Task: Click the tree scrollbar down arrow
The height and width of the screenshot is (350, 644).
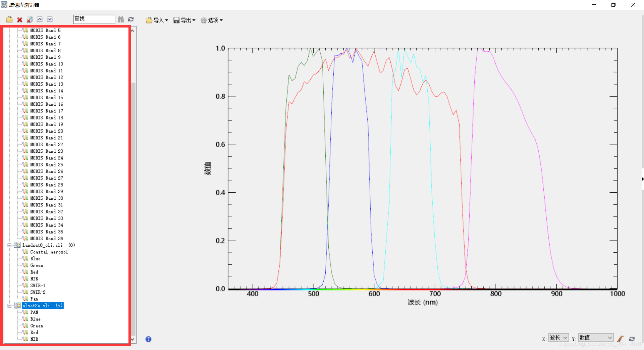Action: (x=133, y=339)
